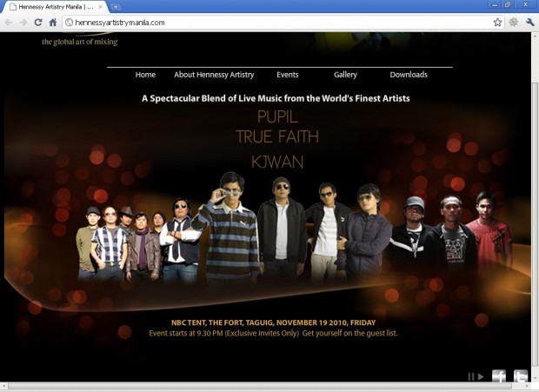Click the PUPIL band name
This screenshot has width=539, height=392.
pyautogui.click(x=277, y=116)
